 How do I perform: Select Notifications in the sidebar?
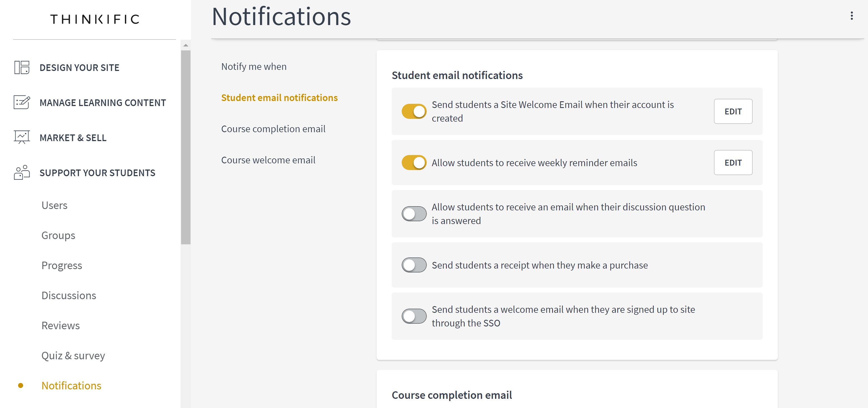71,386
